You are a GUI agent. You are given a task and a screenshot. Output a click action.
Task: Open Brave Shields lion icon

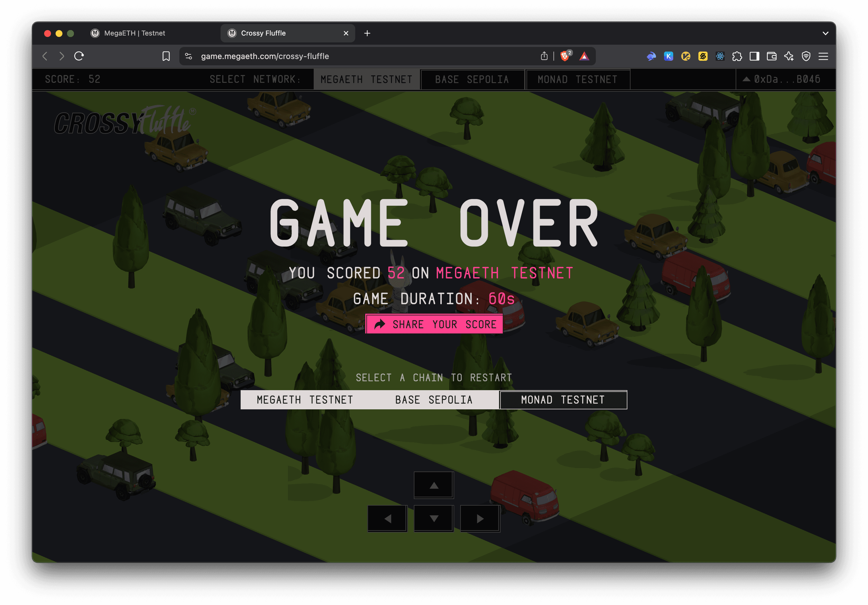565,56
